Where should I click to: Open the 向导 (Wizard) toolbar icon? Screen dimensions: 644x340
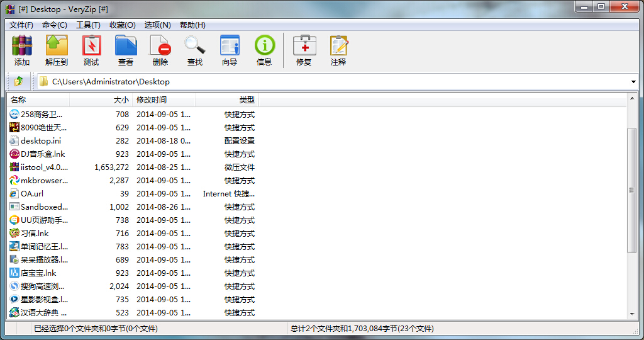pos(230,45)
